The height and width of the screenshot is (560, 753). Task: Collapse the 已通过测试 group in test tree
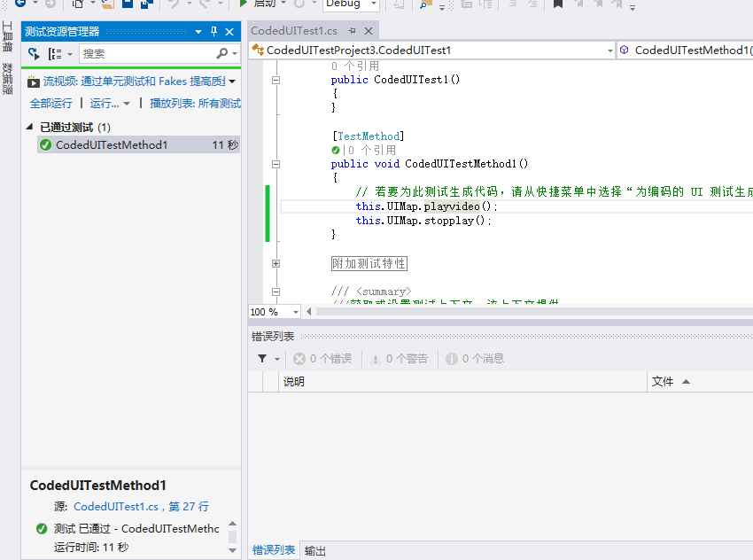point(30,128)
